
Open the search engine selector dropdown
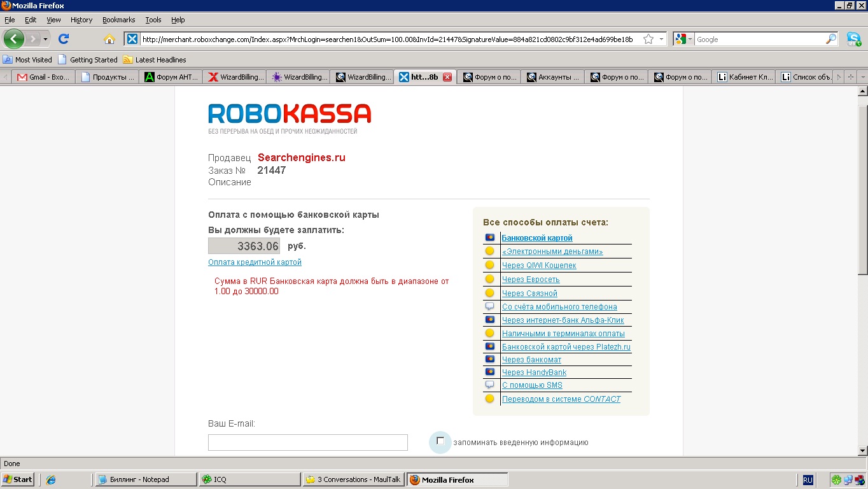[683, 39]
